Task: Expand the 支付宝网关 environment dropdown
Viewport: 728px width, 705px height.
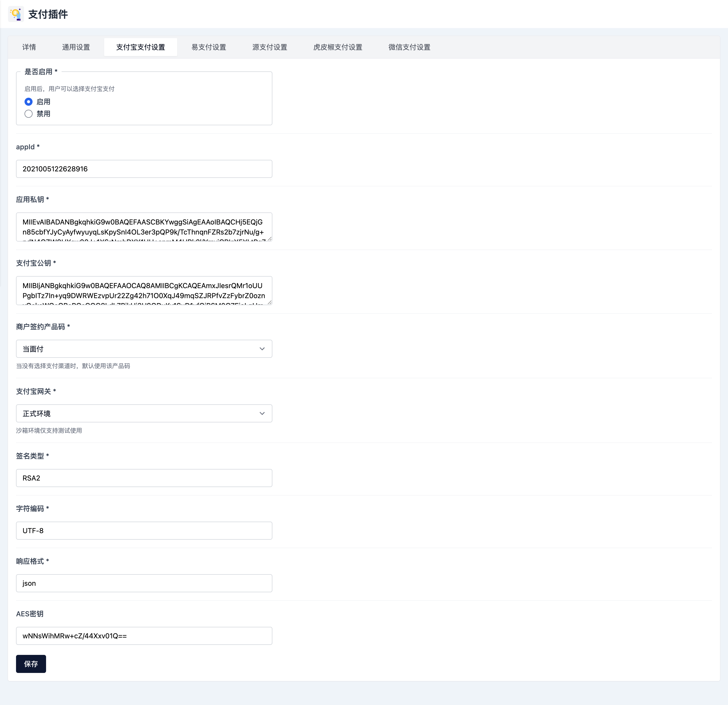Action: tap(144, 413)
